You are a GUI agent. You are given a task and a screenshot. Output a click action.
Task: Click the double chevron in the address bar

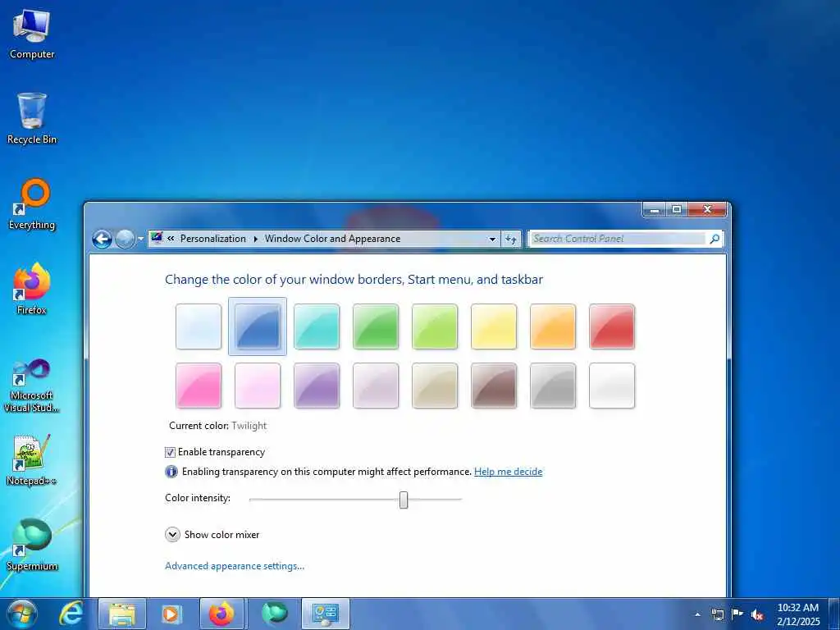pos(171,239)
